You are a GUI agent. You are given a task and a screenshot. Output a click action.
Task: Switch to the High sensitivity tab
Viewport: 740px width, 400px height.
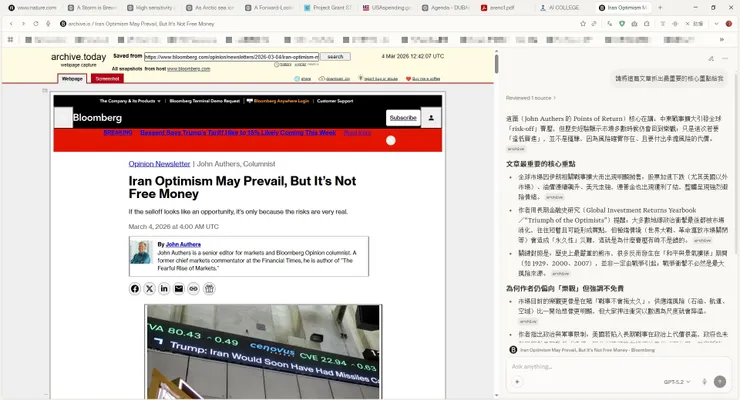pos(151,8)
